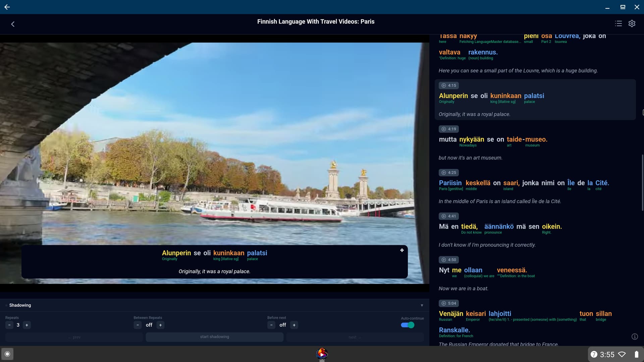The image size is (644, 362).
Task: Click the next button
Action: [x=355, y=337]
